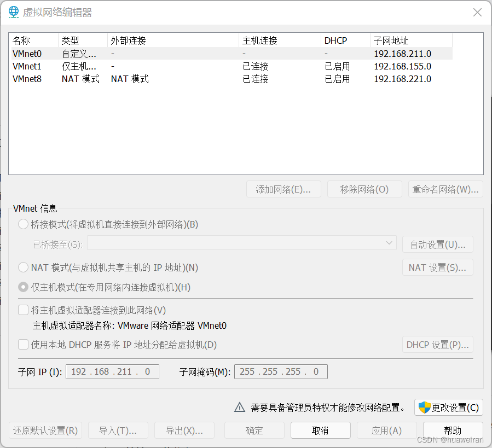Click subnet address 192.168.155.0 cell
This screenshot has height=448, width=492.
(403, 67)
